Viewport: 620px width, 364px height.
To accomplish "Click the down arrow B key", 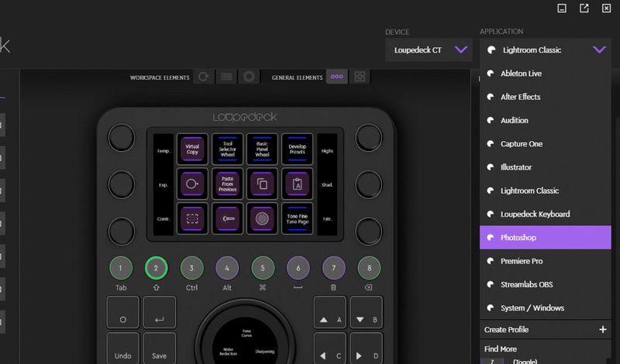I will pyautogui.click(x=366, y=312).
